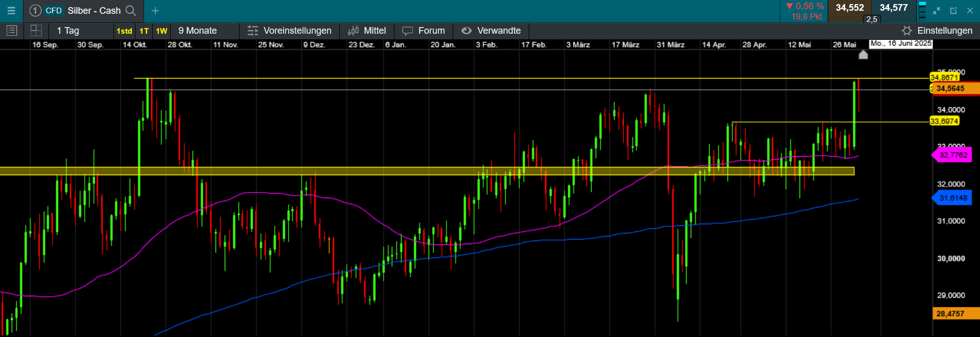Click the Mo., 16 Juni 2025 date label
This screenshot has width=980, height=337.
coord(901,43)
